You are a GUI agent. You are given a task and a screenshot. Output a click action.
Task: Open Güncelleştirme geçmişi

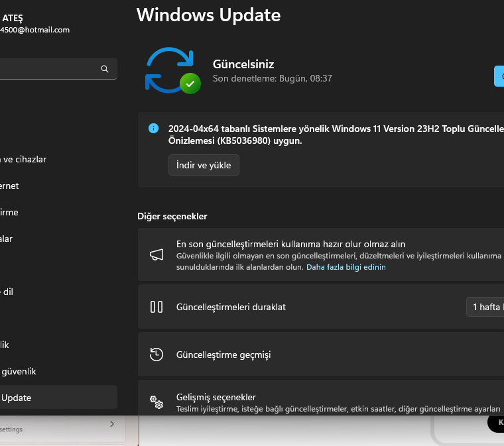click(x=321, y=355)
